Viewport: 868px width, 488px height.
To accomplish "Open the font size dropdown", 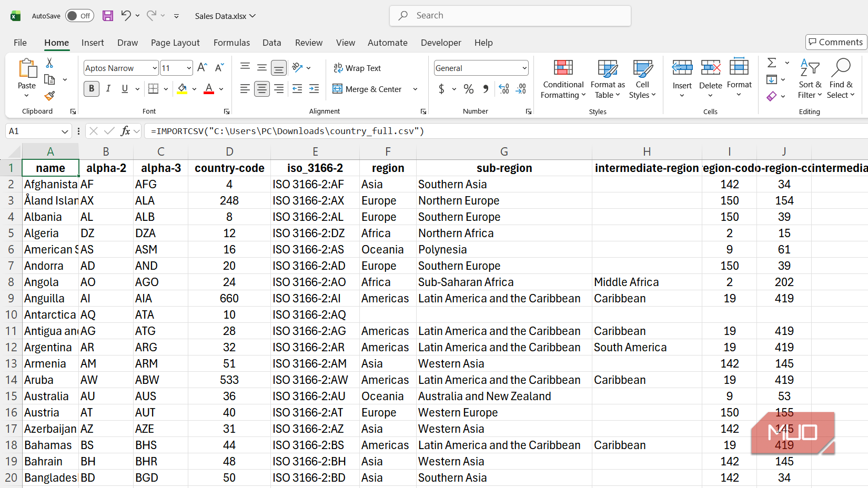I will coord(189,68).
